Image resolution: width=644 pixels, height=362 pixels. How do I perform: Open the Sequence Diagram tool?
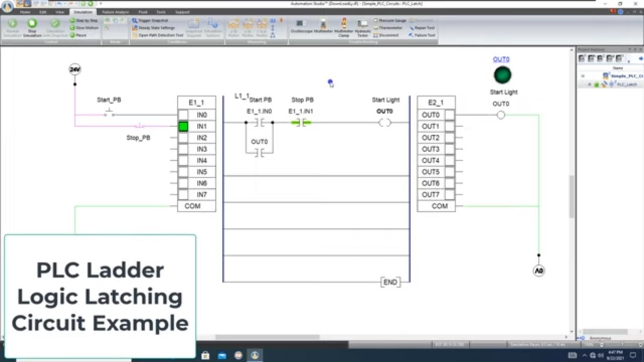coord(195,28)
